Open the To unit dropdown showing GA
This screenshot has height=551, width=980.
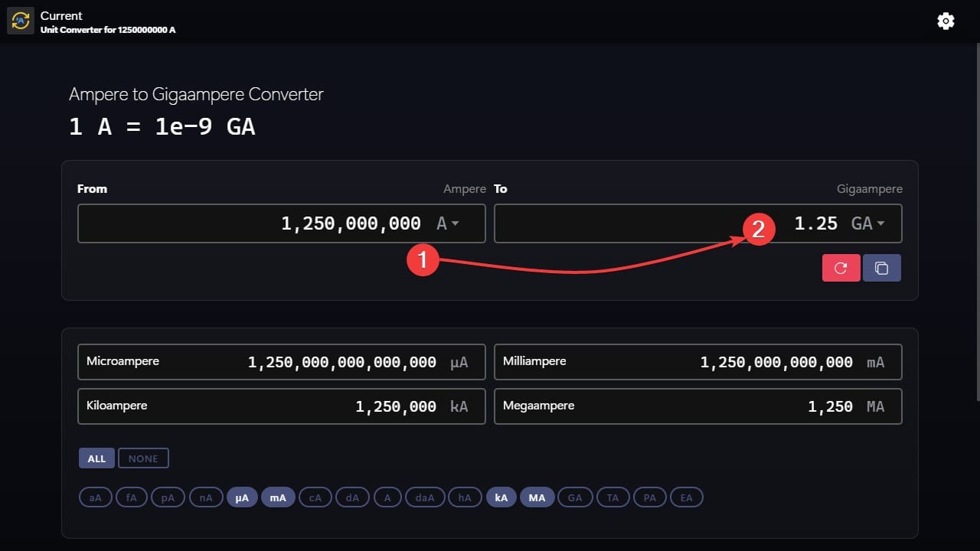coord(868,223)
